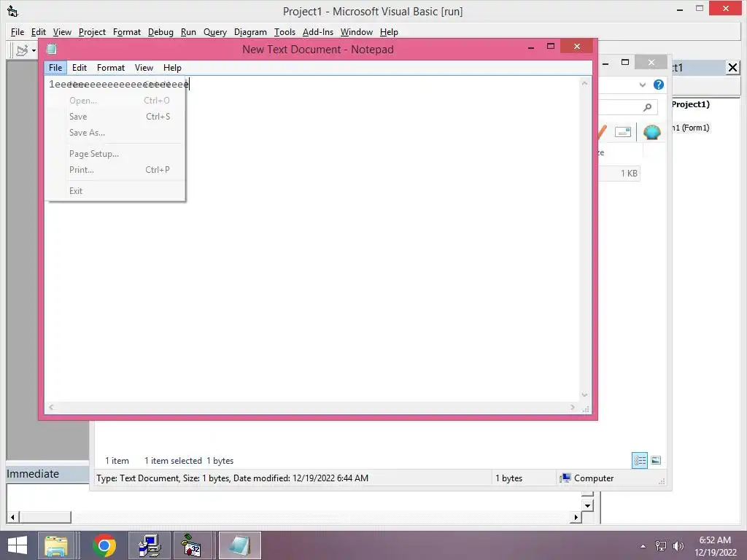This screenshot has width=747, height=560.
Task: Open the Visual Basic Add-Ins menu
Action: point(318,32)
